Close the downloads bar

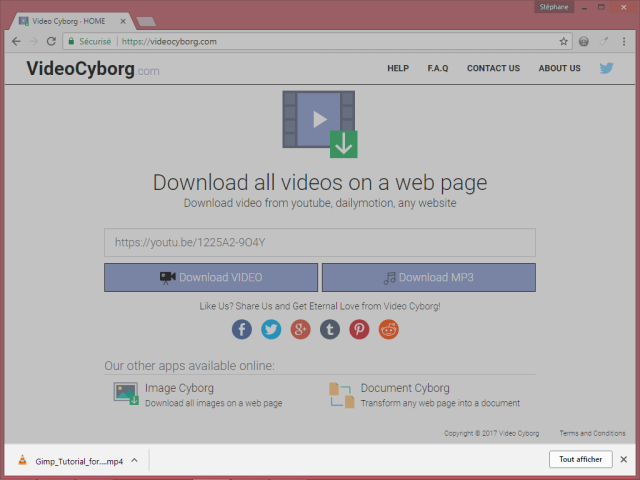click(624, 460)
